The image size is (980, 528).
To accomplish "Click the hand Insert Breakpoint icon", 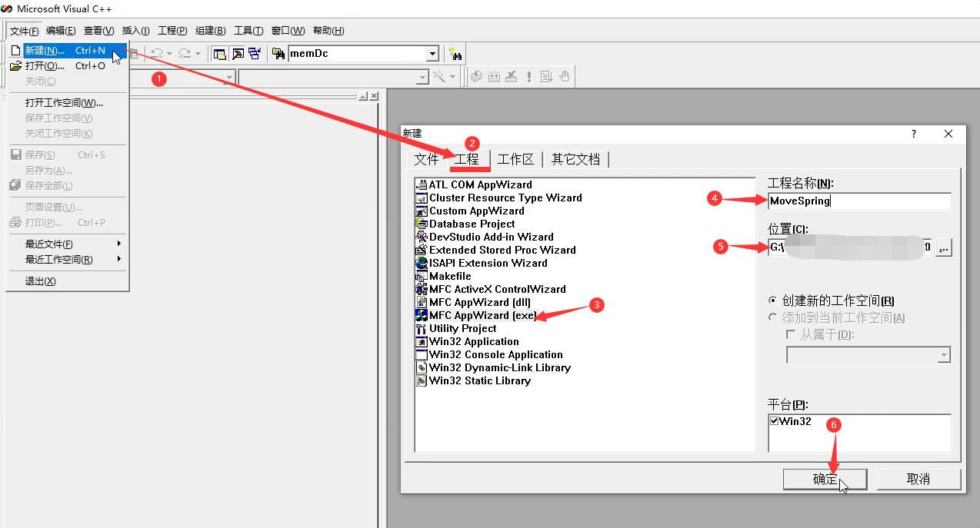I will point(565,77).
